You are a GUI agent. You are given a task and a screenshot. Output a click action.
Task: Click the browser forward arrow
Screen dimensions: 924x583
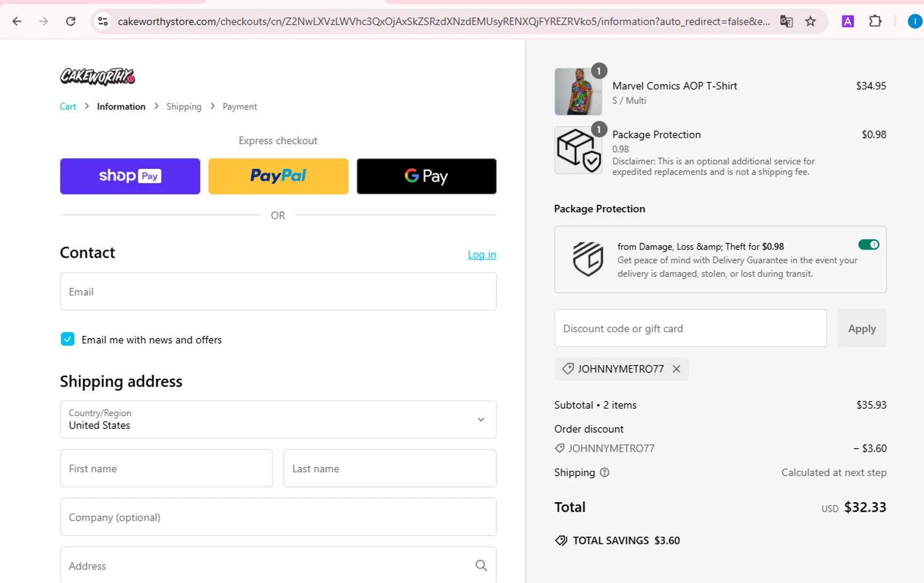44,22
